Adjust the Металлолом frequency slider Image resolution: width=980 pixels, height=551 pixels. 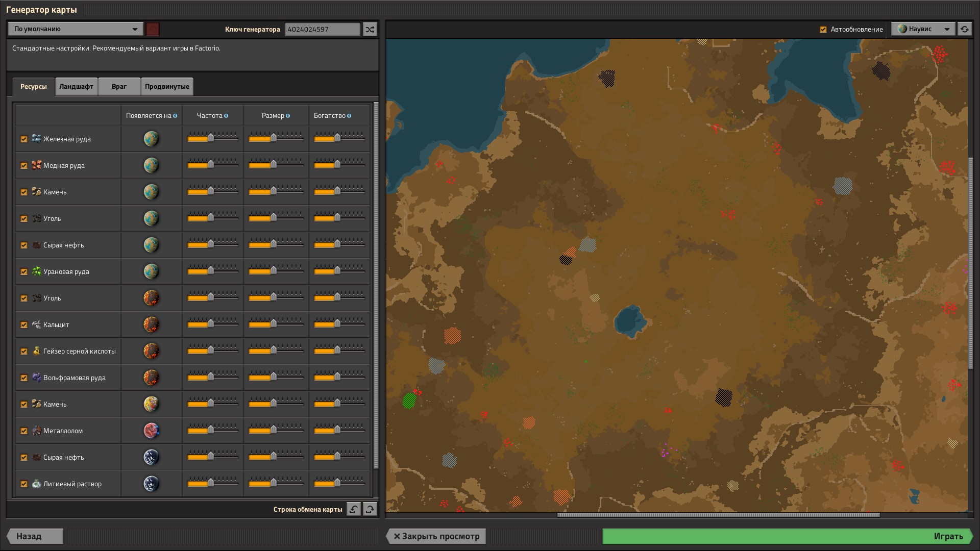(213, 430)
